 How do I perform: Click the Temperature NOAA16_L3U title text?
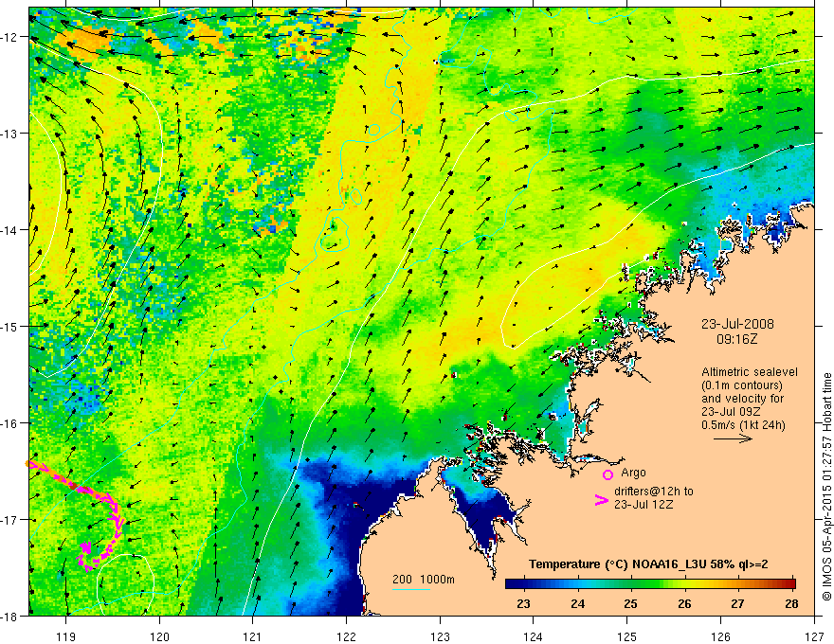tap(648, 564)
